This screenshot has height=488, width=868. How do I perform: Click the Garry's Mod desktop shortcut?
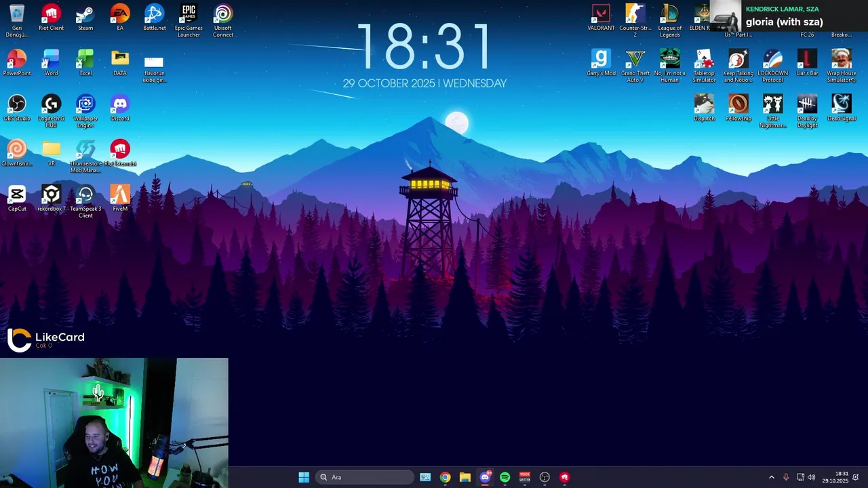pos(601,63)
